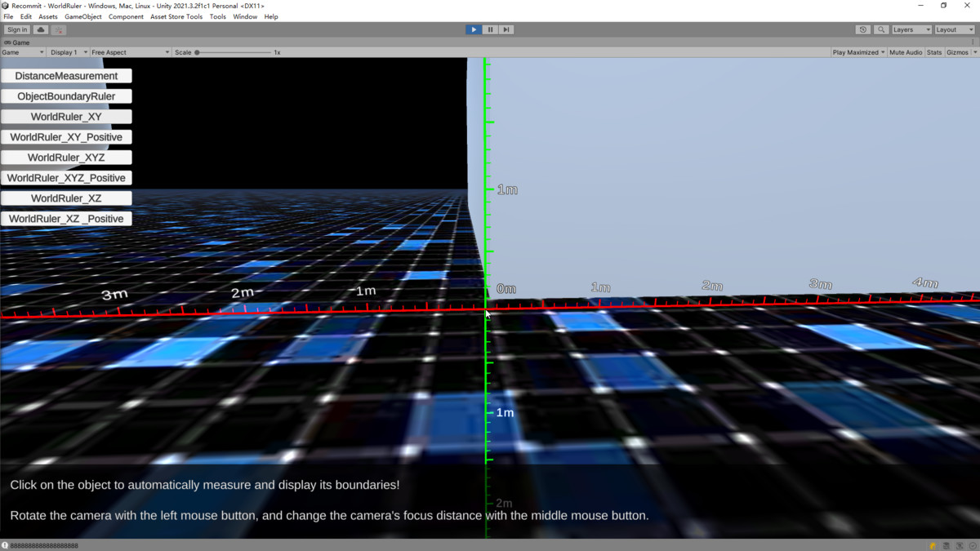
Task: Toggle Gizmos in the Game view
Action: (956, 52)
